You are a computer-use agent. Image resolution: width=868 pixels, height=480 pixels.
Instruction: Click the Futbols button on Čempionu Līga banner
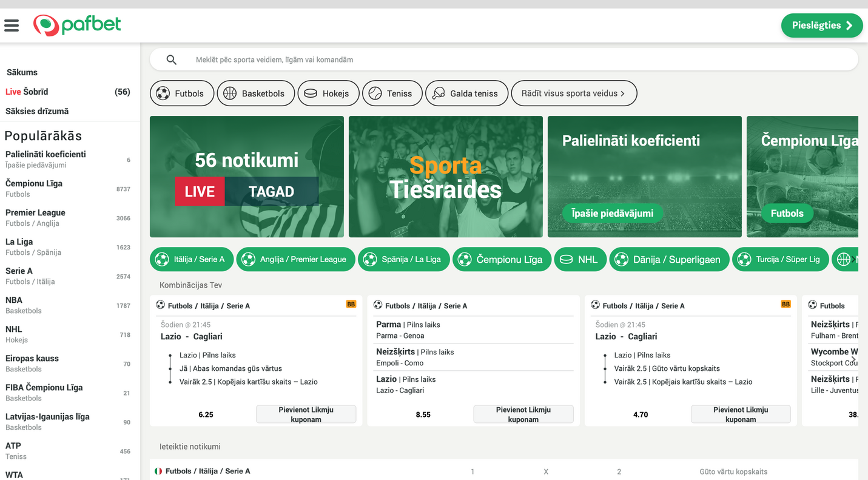click(787, 213)
